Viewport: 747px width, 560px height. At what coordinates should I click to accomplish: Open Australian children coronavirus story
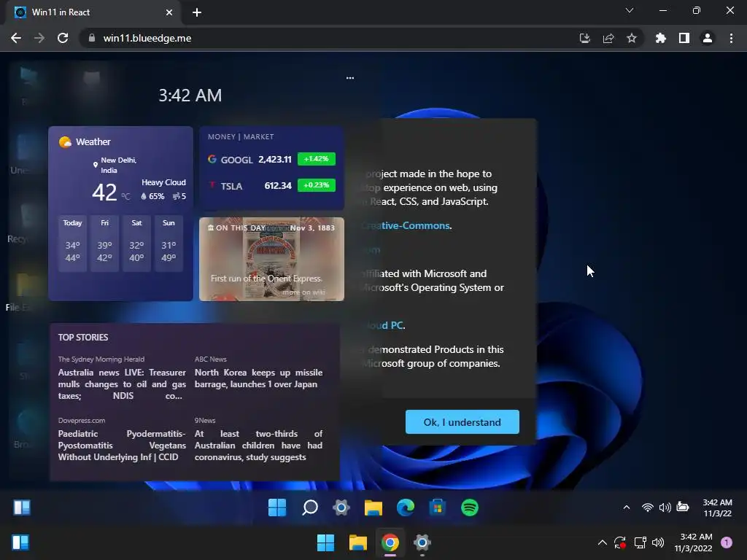coord(259,446)
